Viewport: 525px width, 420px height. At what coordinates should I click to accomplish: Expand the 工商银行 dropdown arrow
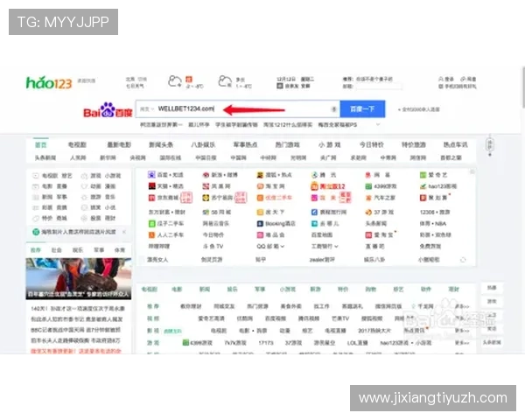(x=336, y=247)
